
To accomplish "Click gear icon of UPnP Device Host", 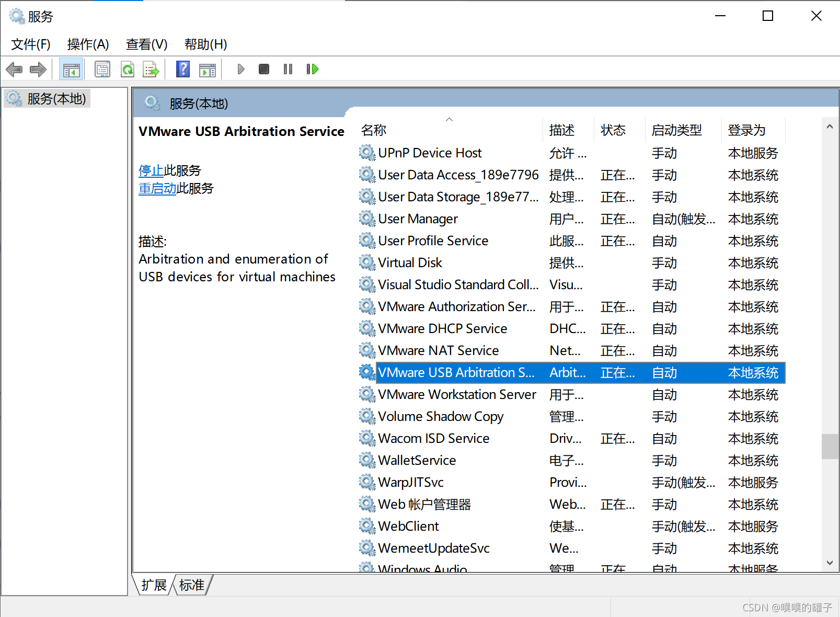I will [x=367, y=153].
